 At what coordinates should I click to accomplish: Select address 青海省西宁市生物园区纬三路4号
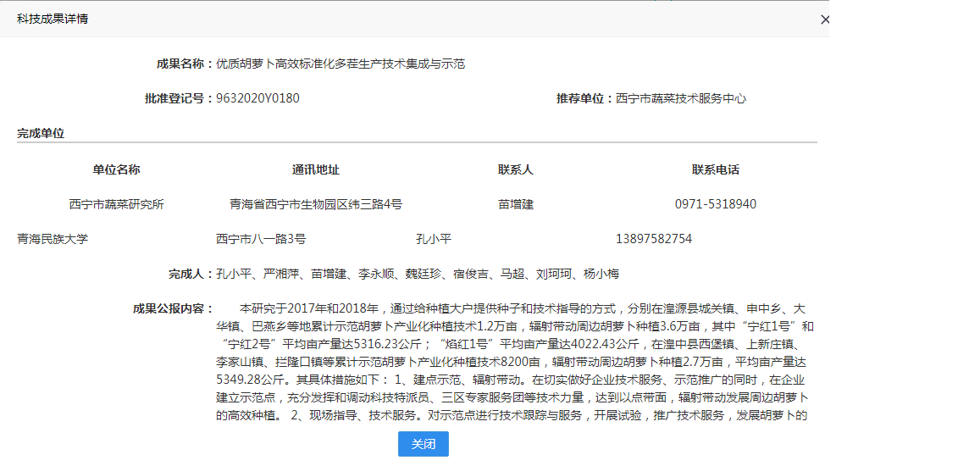316,204
